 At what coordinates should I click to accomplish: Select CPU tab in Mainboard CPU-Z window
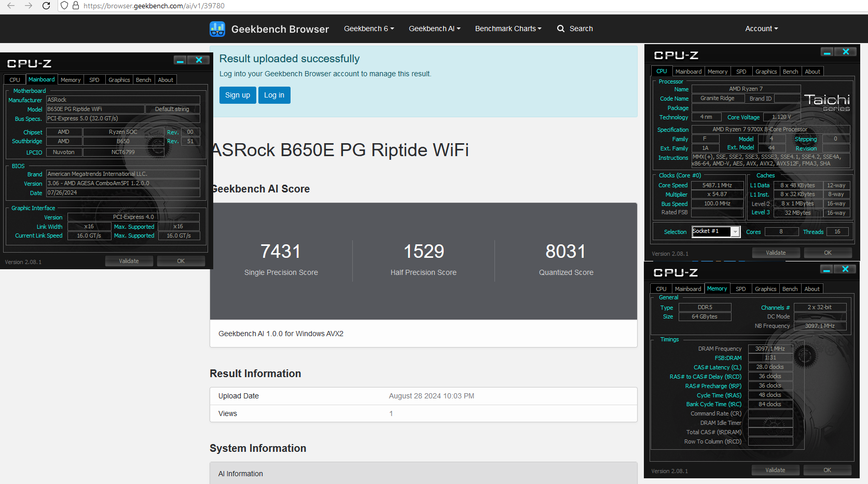15,80
